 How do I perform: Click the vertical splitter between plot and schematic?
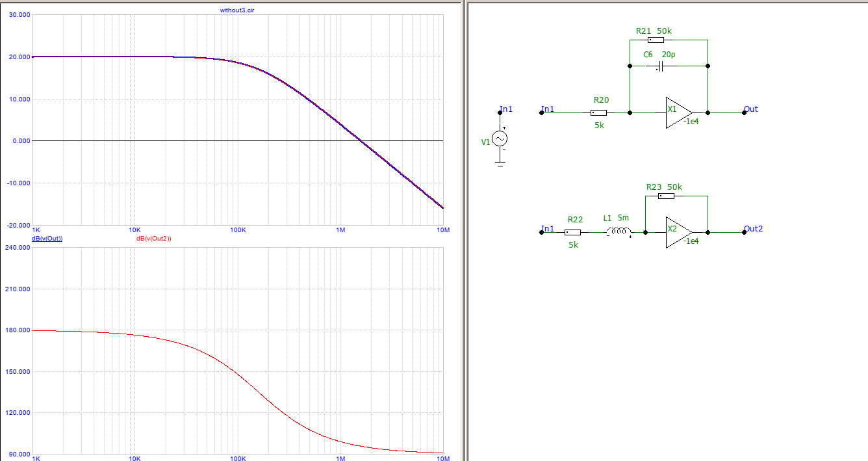(464, 230)
